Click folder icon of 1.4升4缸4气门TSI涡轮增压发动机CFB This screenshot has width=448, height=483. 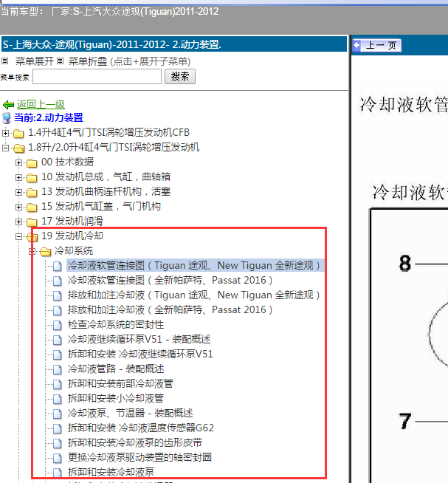tap(18, 134)
